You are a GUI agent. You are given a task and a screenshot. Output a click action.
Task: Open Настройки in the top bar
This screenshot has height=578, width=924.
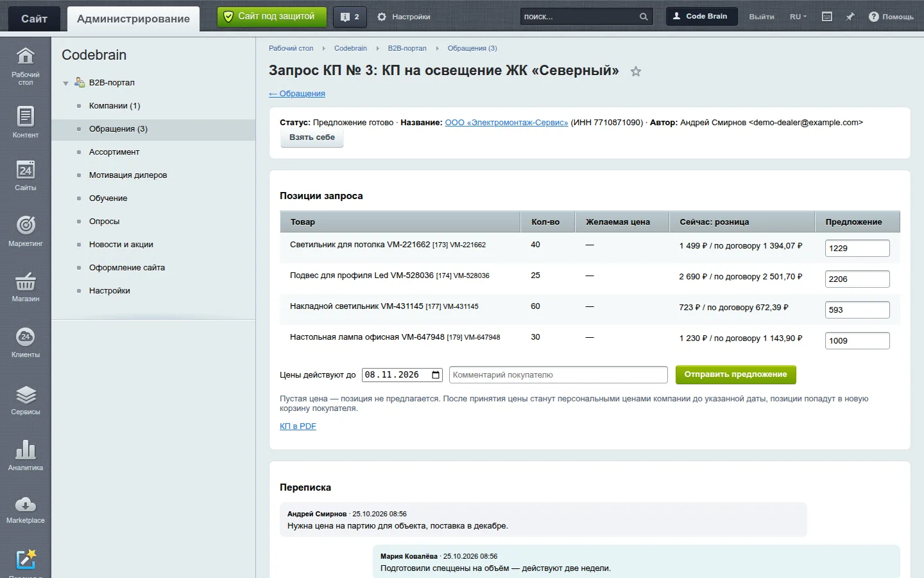404,17
